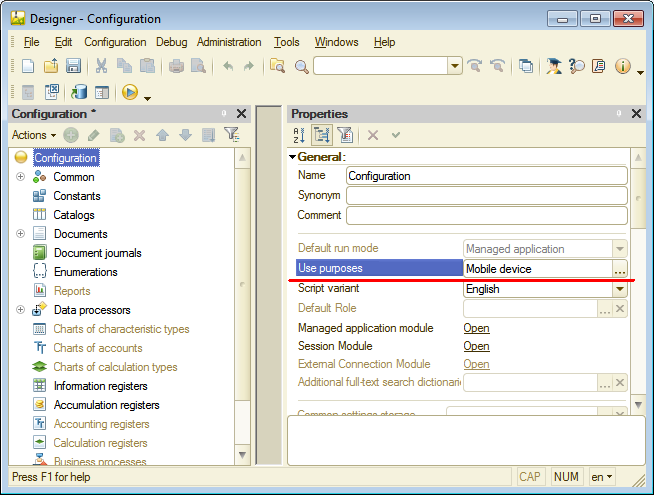The image size is (654, 495).
Task: Click the Close configuration tree icon in second toolbar
Action: click(x=51, y=92)
